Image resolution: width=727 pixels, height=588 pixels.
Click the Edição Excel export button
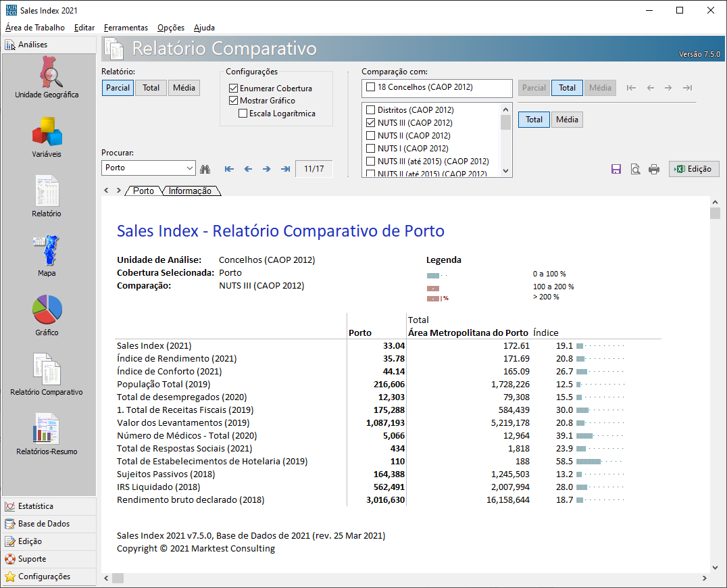click(694, 169)
